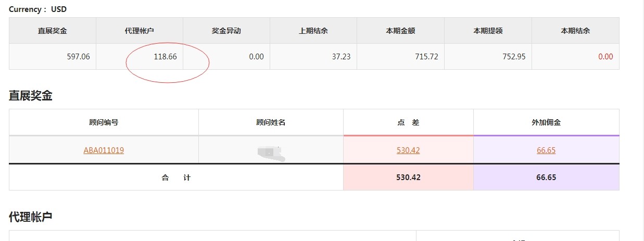Click the underlined 66.65 commission link
The image size is (644, 241).
pyautogui.click(x=546, y=150)
